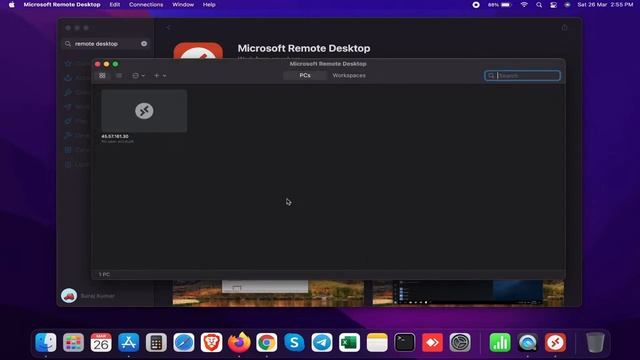Screen dimensions: 640x360
Task: Click the 45.57.161.30 PC name label
Action: 115,136
